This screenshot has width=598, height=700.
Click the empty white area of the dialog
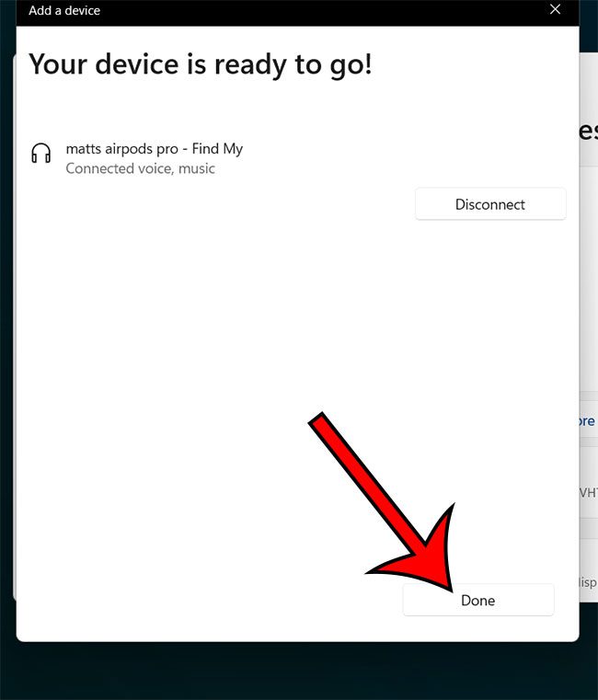pyautogui.click(x=201, y=357)
